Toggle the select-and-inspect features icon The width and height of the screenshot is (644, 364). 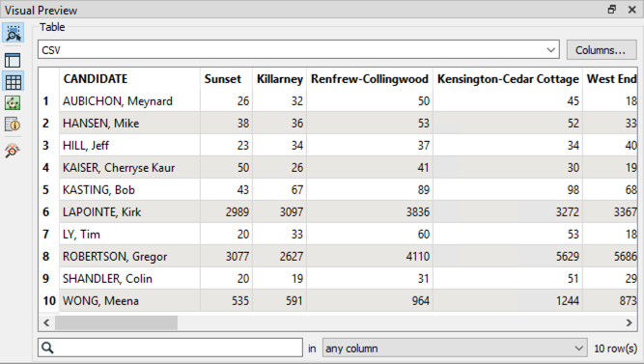click(x=14, y=33)
